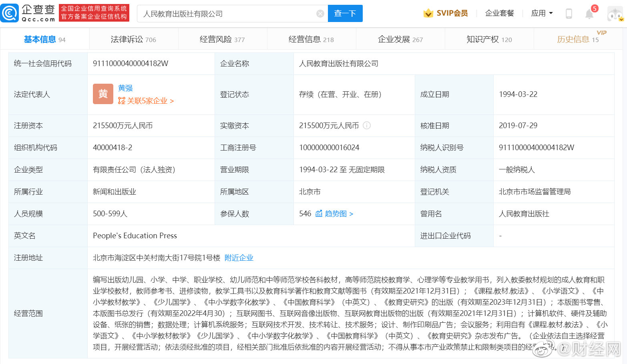Image resolution: width=627 pixels, height=364 pixels.
Task: Click the user avatar icon
Action: point(615,14)
